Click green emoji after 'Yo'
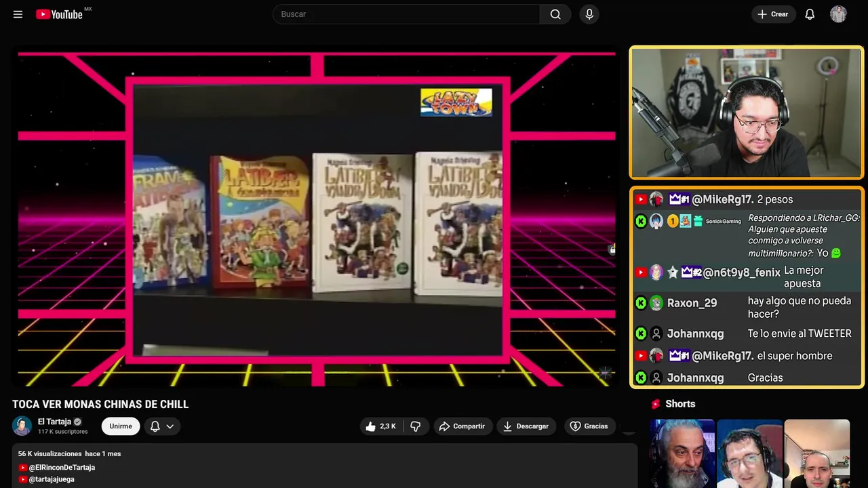 point(836,253)
